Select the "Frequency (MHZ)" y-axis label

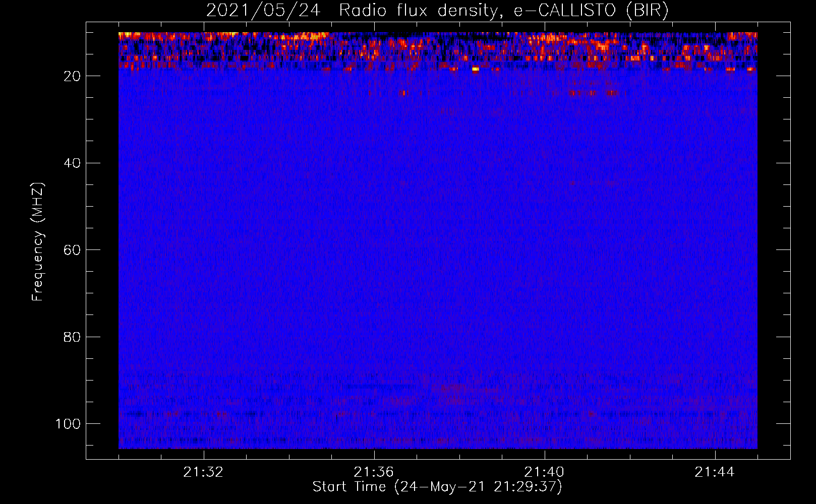(38, 241)
